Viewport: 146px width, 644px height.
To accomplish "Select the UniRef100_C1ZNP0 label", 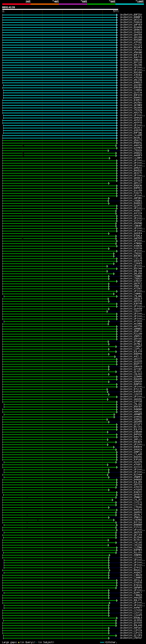I will pyautogui.click(x=131, y=158).
